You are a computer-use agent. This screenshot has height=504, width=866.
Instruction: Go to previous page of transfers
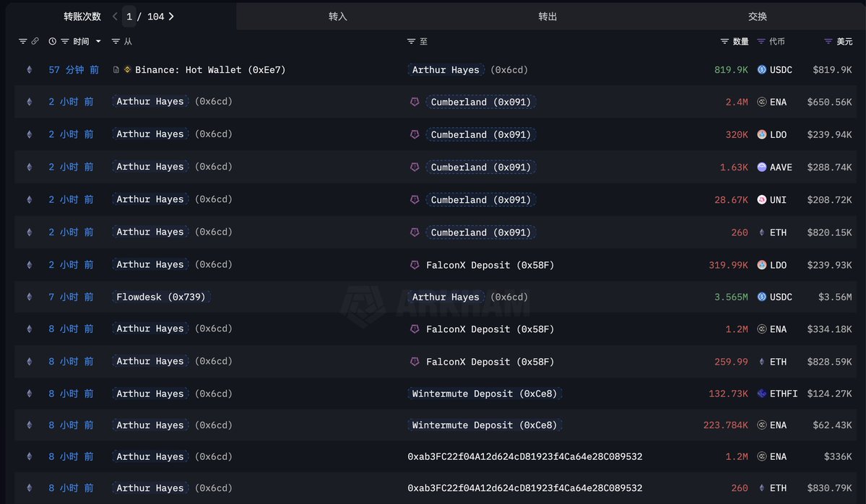coord(115,16)
